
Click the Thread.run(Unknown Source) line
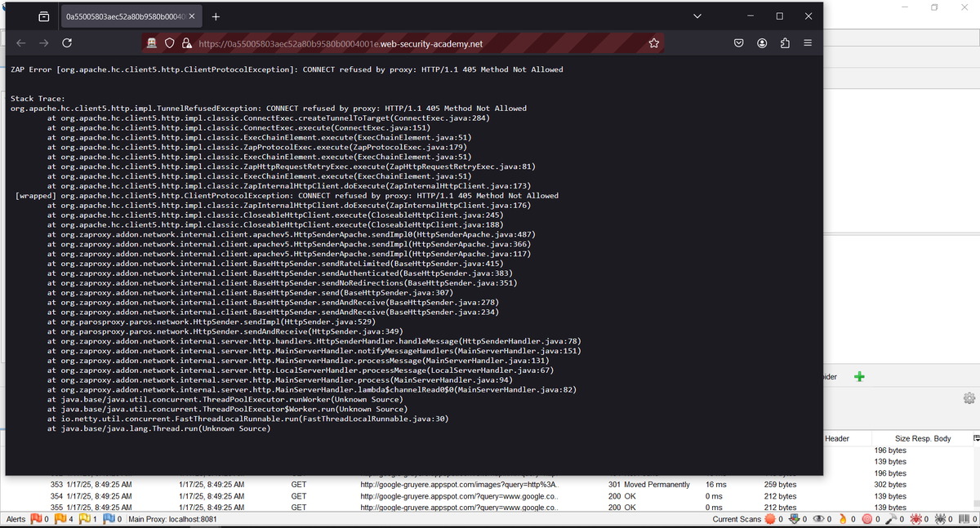(159, 428)
